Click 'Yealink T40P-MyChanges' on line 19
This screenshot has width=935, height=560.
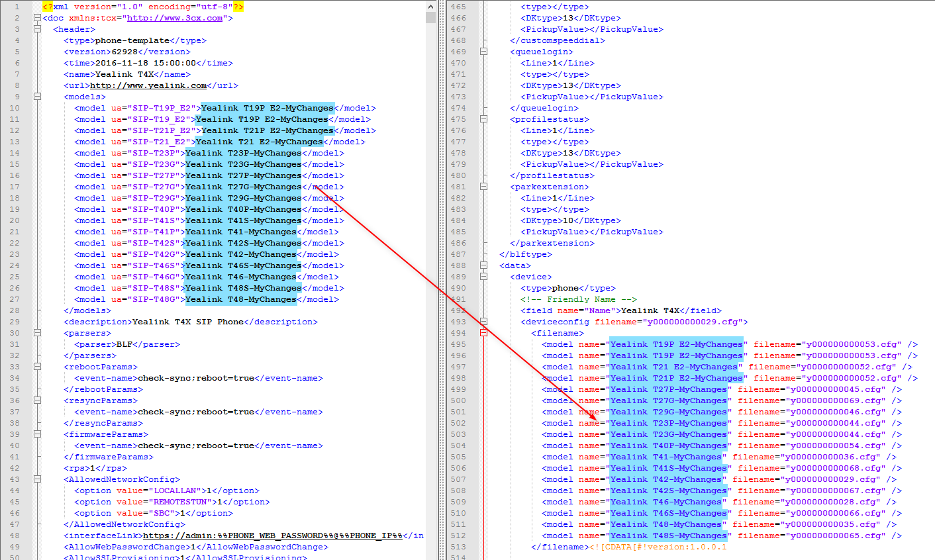click(x=244, y=209)
